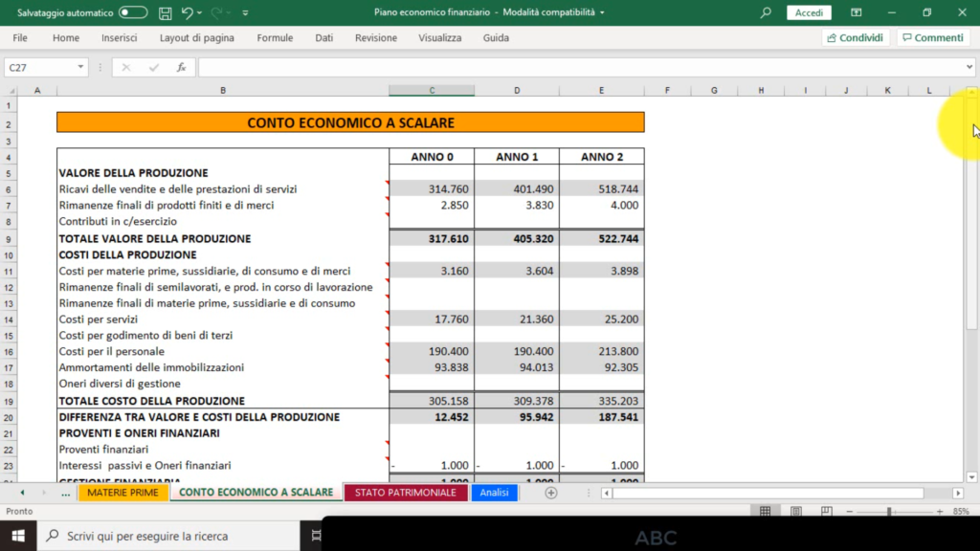Click the zoom slider handle

[x=889, y=512]
